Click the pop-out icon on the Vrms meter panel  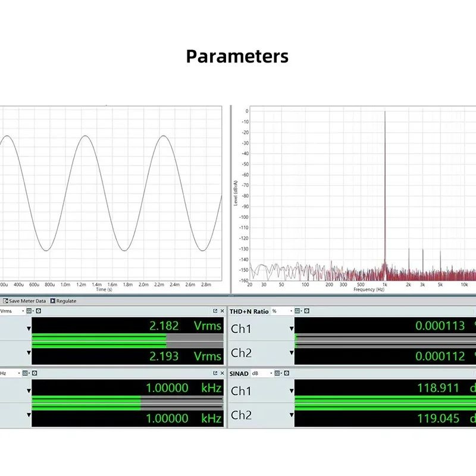pyautogui.click(x=214, y=310)
